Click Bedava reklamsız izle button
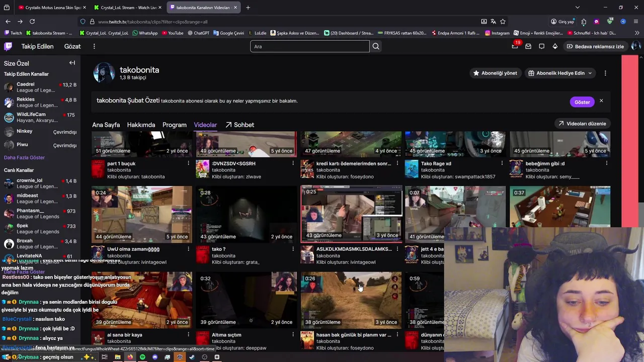This screenshot has height=362, width=644. (595, 46)
